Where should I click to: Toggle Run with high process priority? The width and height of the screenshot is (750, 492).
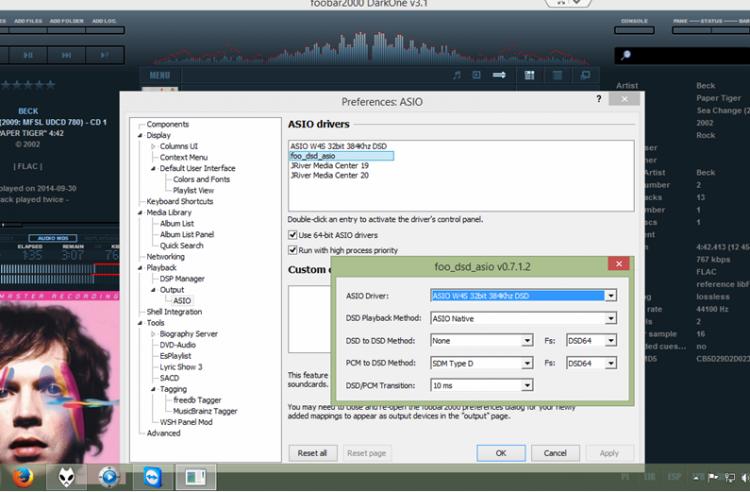point(292,250)
